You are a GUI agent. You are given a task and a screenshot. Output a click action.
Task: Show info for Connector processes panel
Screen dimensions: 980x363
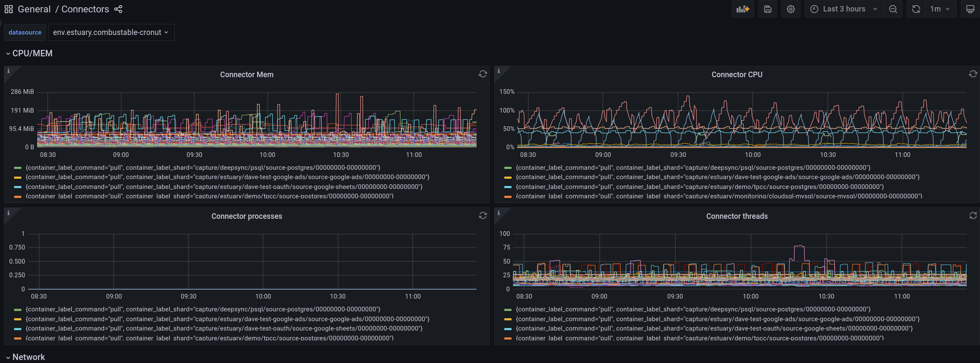[x=8, y=212]
